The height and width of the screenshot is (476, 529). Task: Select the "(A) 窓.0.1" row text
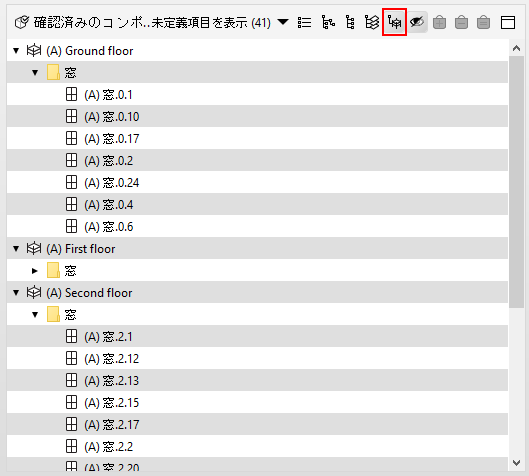pos(108,95)
